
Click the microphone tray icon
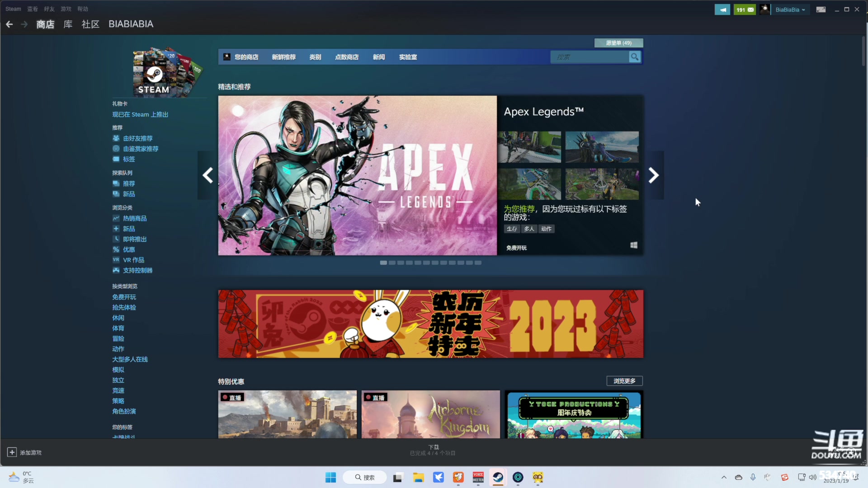coord(753,477)
